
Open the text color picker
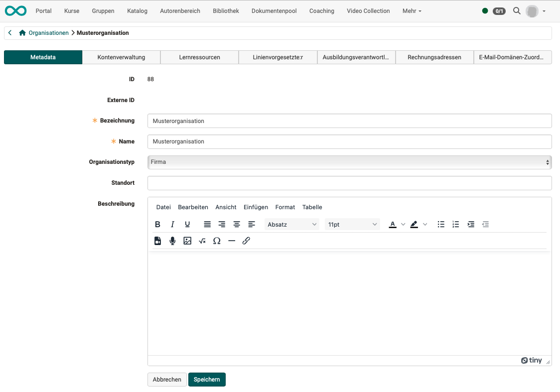(x=393, y=224)
